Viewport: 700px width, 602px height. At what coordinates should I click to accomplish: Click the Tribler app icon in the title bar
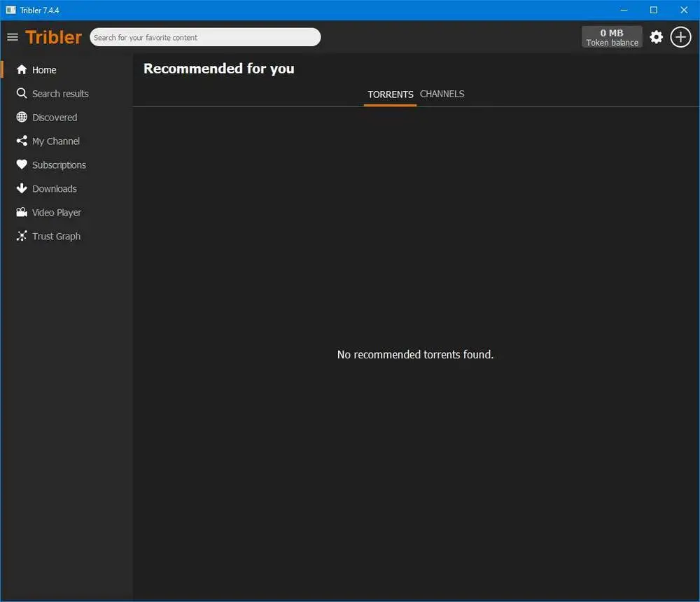10,10
